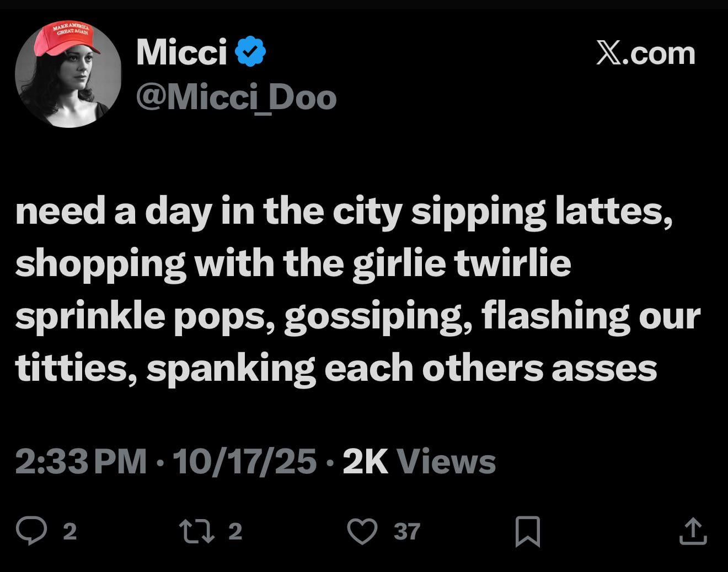Image resolution: width=728 pixels, height=572 pixels.
Task: Open Micci's profile picture
Action: pyautogui.click(x=68, y=75)
